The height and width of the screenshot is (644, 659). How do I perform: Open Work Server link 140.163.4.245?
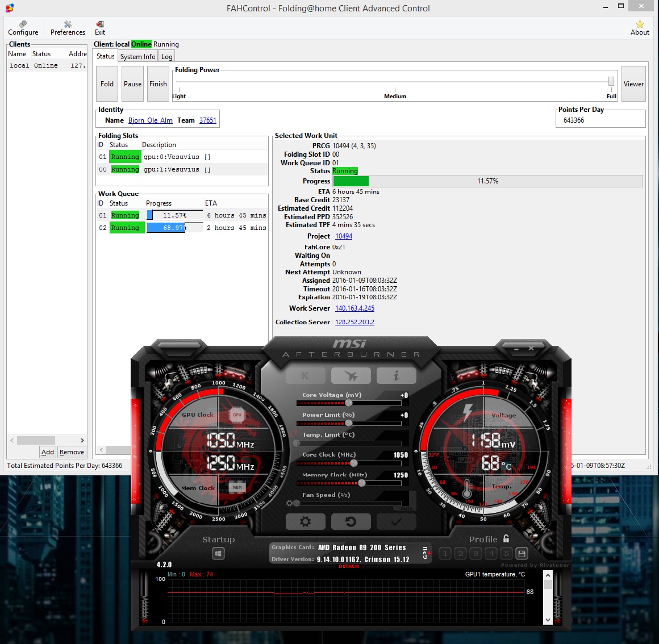coord(354,308)
